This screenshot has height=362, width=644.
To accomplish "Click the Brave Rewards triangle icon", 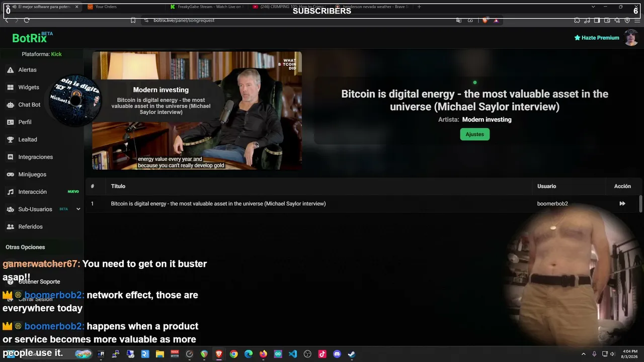I will [496, 20].
